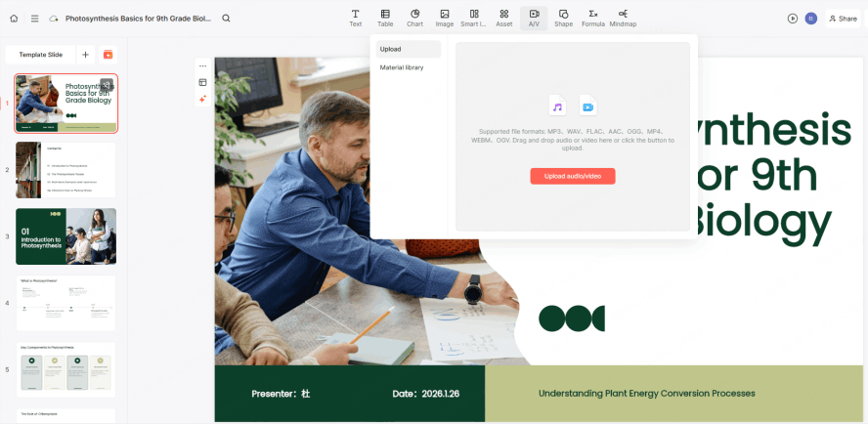Select slide 3 Introduction to Photosynthesis thumbnail
The image size is (868, 424).
click(x=65, y=236)
